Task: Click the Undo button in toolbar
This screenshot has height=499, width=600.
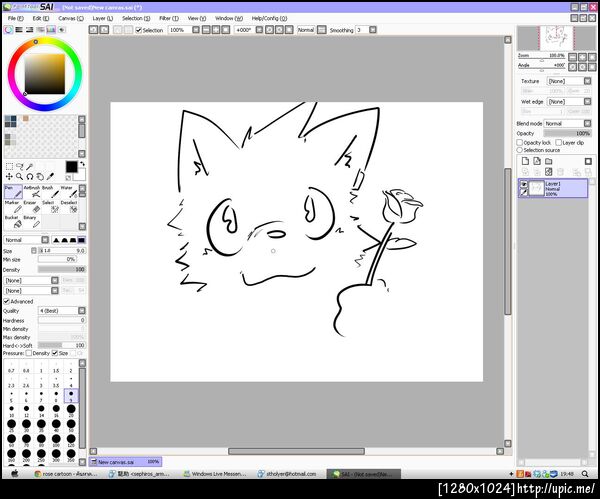Action: point(94,29)
